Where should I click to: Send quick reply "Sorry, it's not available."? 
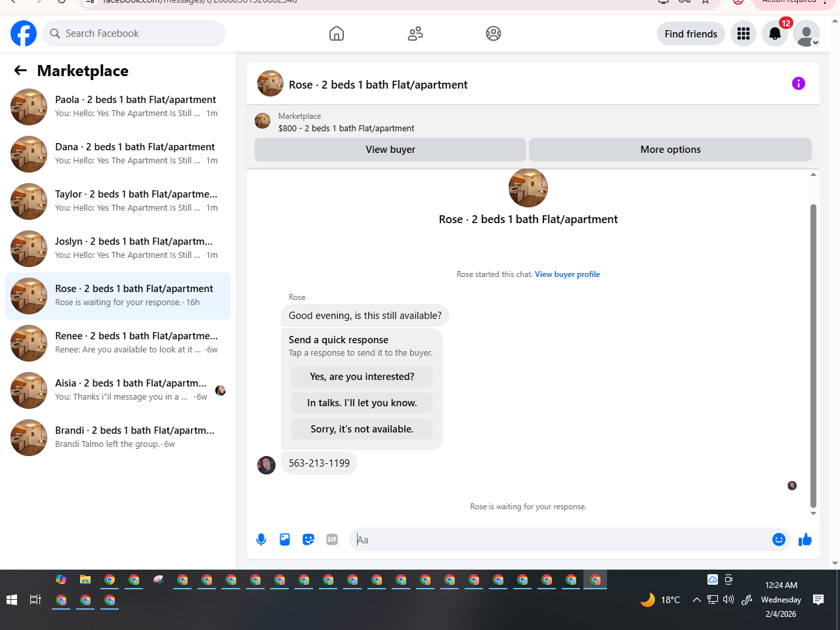pos(362,429)
